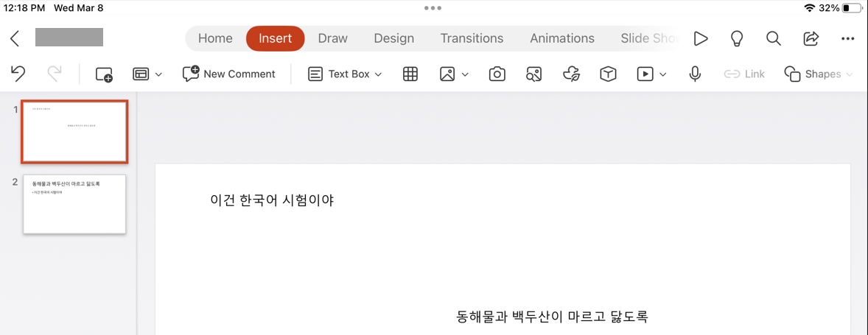
Task: Expand the layout dropdown arrow
Action: pyautogui.click(x=158, y=74)
